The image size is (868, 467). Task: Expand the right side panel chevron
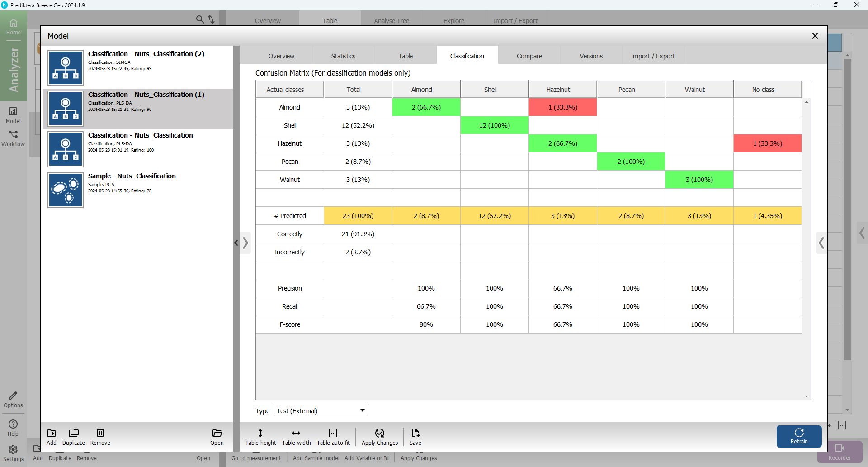pyautogui.click(x=821, y=243)
